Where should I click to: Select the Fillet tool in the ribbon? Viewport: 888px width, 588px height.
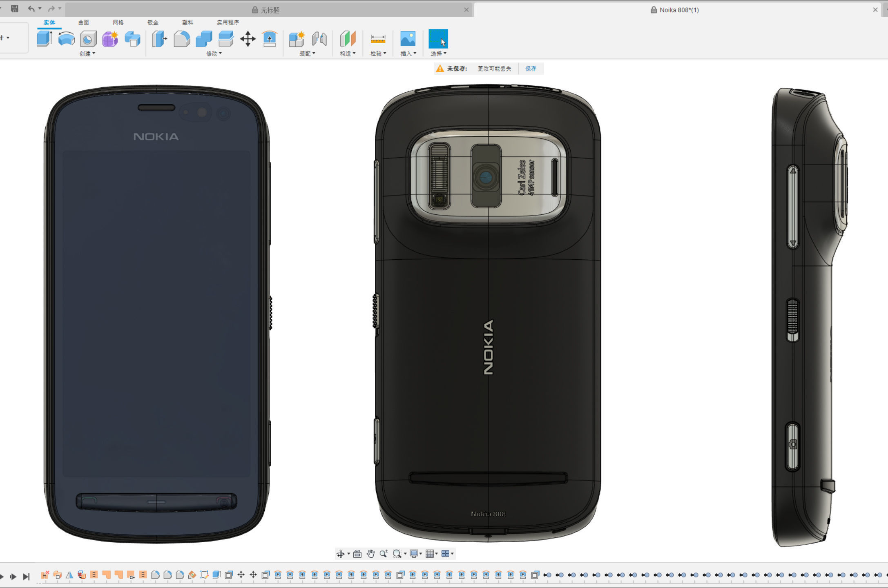click(x=182, y=39)
